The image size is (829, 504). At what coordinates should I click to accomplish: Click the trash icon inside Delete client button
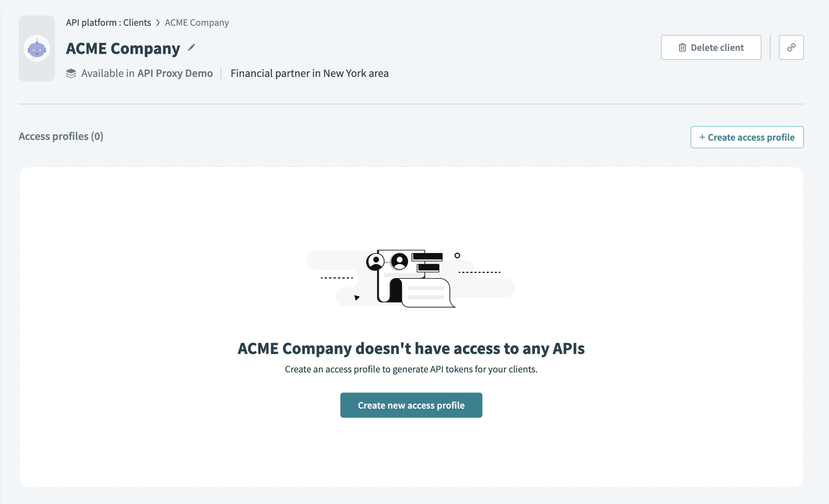click(683, 47)
